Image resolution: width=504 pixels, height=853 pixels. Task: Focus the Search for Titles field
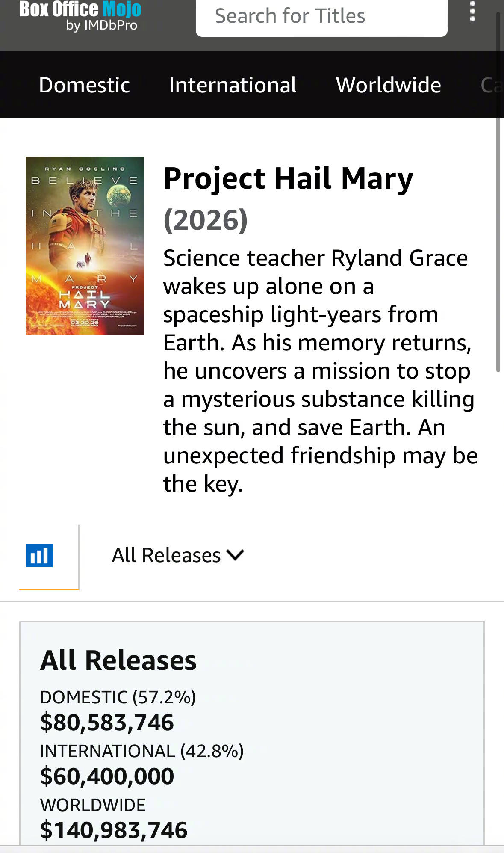tap(321, 16)
